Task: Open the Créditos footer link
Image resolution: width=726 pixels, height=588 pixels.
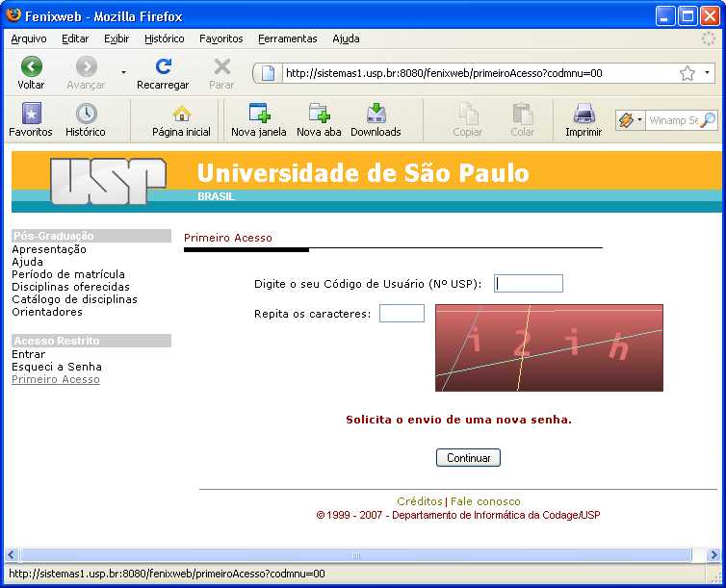Action: click(x=420, y=501)
